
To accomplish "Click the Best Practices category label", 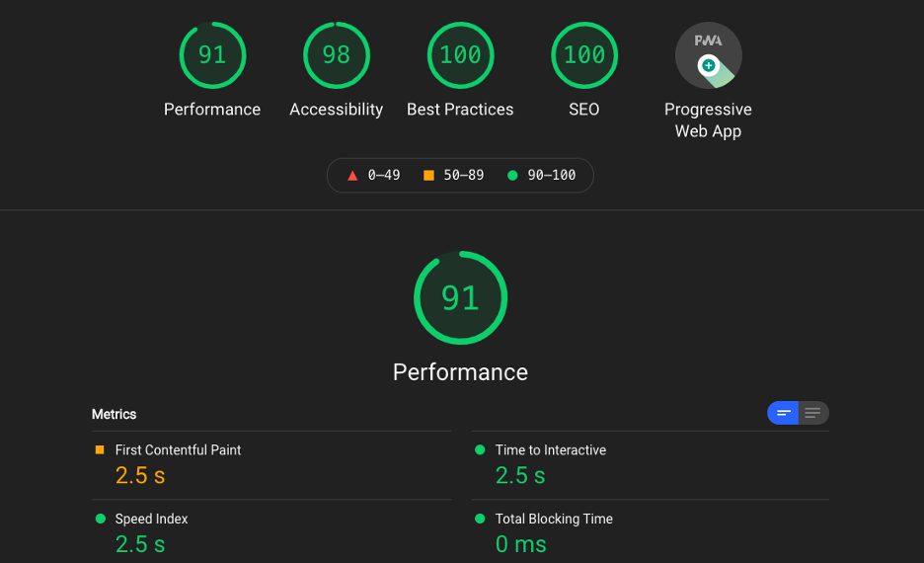I will (x=460, y=110).
